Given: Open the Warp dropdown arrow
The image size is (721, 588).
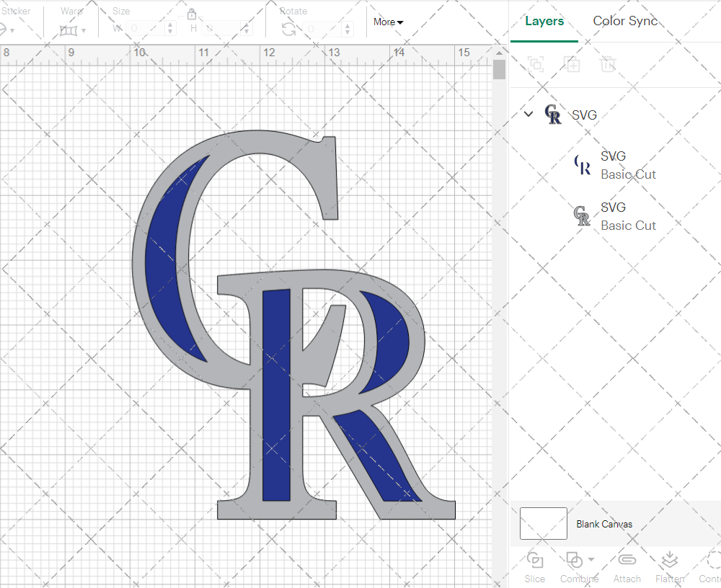Looking at the screenshot, I should (83, 31).
